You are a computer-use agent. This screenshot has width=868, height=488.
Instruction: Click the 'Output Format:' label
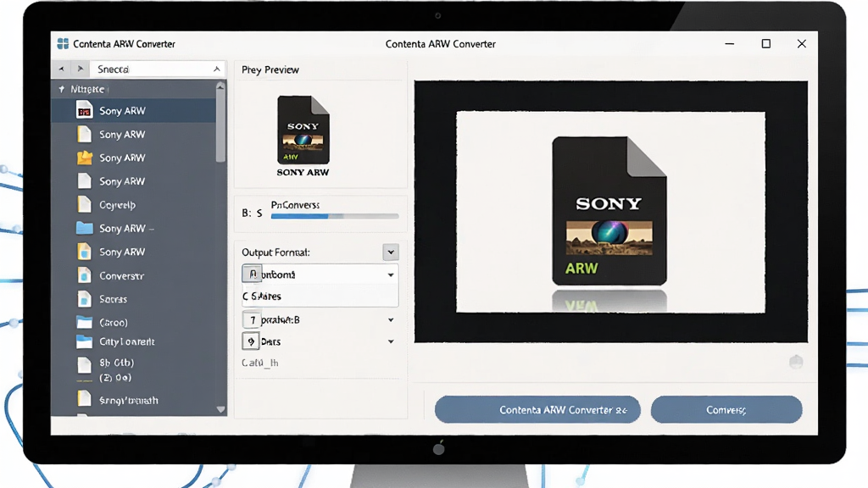click(275, 252)
